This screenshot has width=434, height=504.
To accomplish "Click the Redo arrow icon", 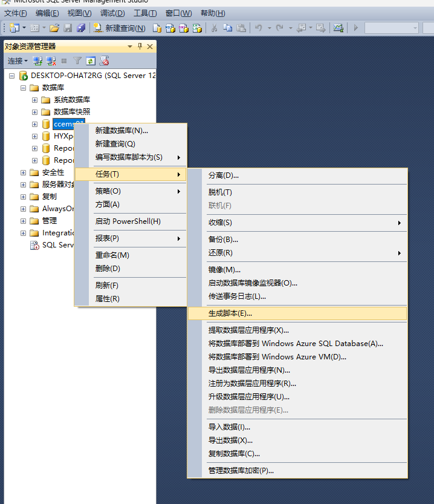I will (x=280, y=28).
